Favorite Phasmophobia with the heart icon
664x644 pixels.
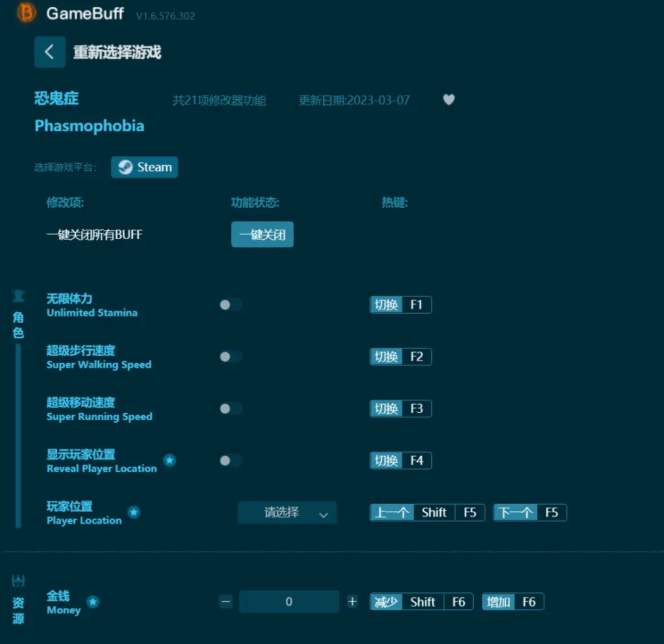pos(449,99)
